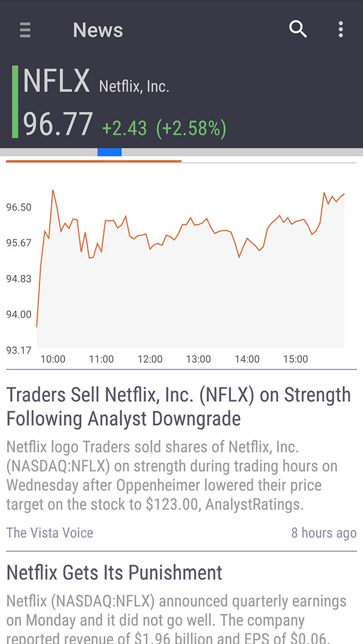Tap the 96.77 stock price
This screenshot has width=363, height=644.
(58, 125)
